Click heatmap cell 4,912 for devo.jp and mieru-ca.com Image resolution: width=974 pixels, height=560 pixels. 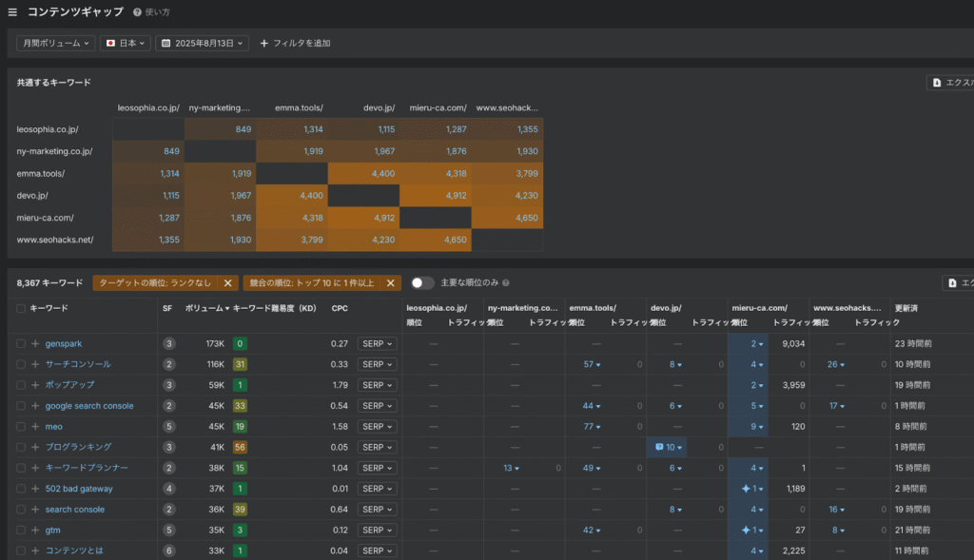(436, 196)
